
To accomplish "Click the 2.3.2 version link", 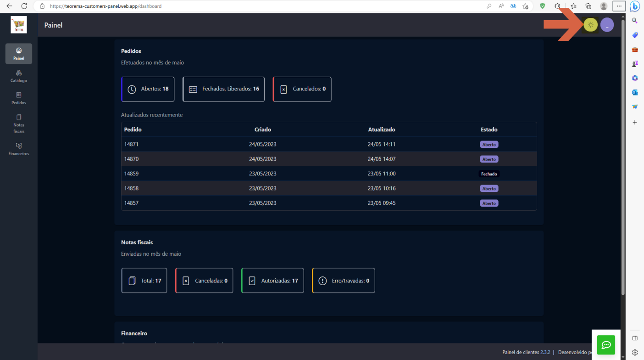I will point(545,352).
